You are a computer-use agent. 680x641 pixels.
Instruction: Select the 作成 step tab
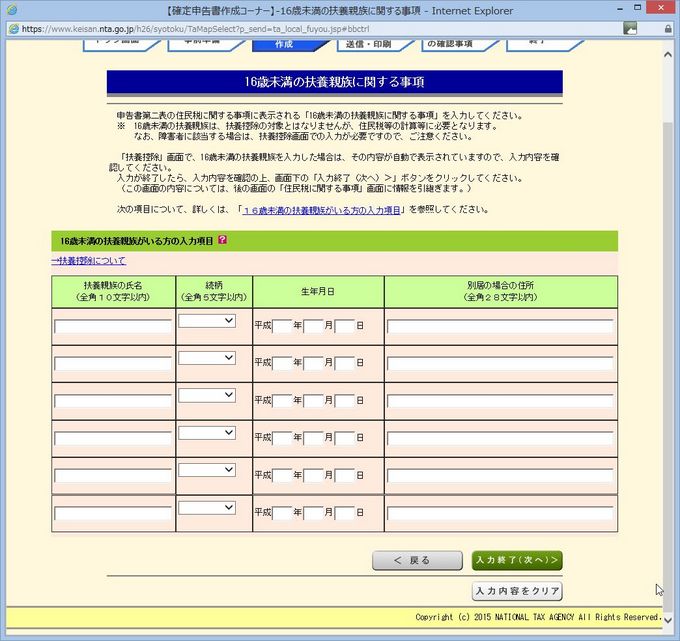point(284,45)
